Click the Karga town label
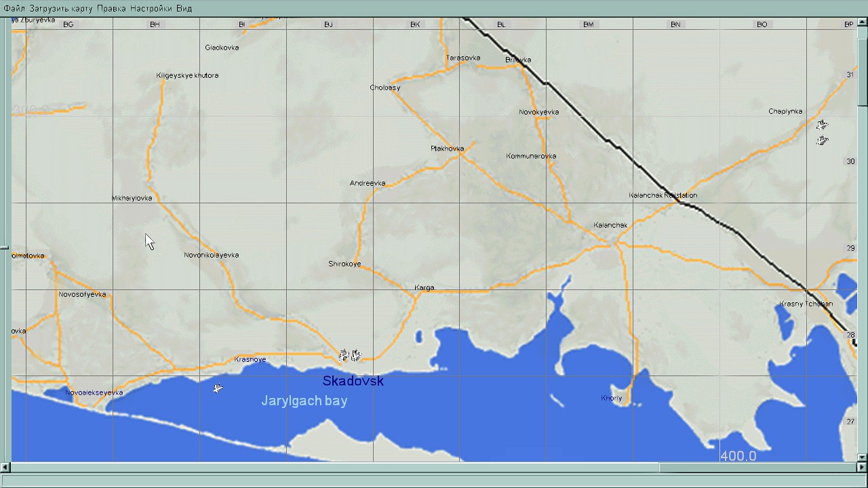Viewport: 868px width, 488px height. click(425, 288)
